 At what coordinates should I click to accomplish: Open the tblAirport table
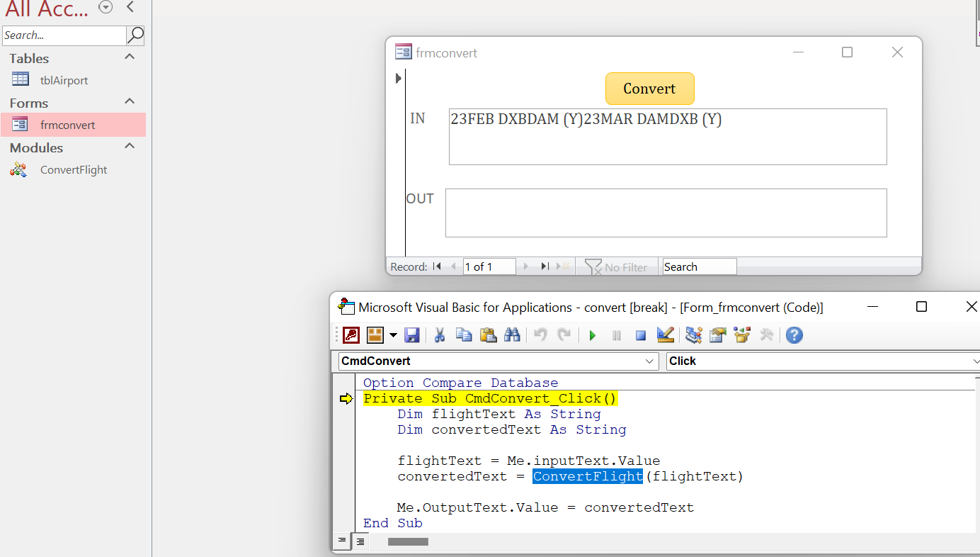[64, 80]
